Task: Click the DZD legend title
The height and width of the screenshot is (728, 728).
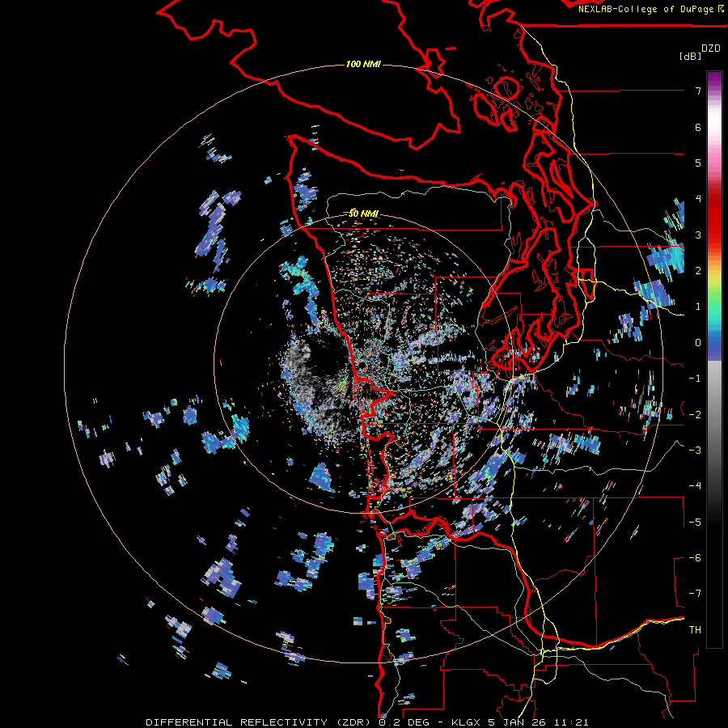Action: point(711,49)
